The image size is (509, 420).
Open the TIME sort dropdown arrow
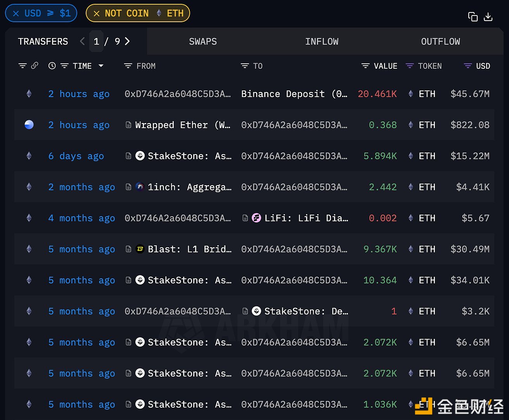(101, 66)
